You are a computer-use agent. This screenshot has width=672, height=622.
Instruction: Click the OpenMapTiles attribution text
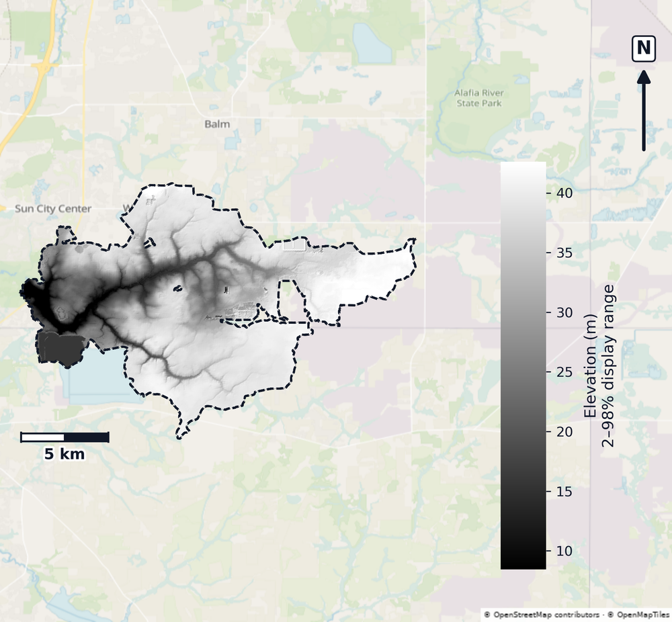[638, 615]
